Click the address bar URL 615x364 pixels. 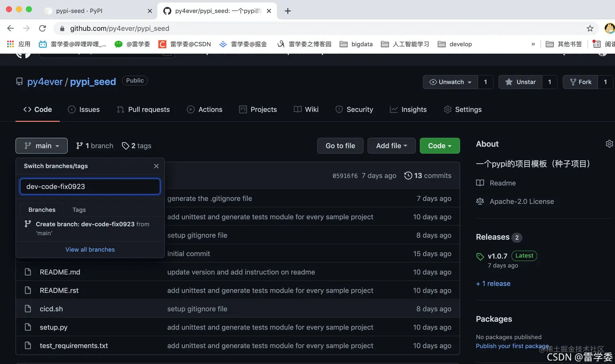120,28
